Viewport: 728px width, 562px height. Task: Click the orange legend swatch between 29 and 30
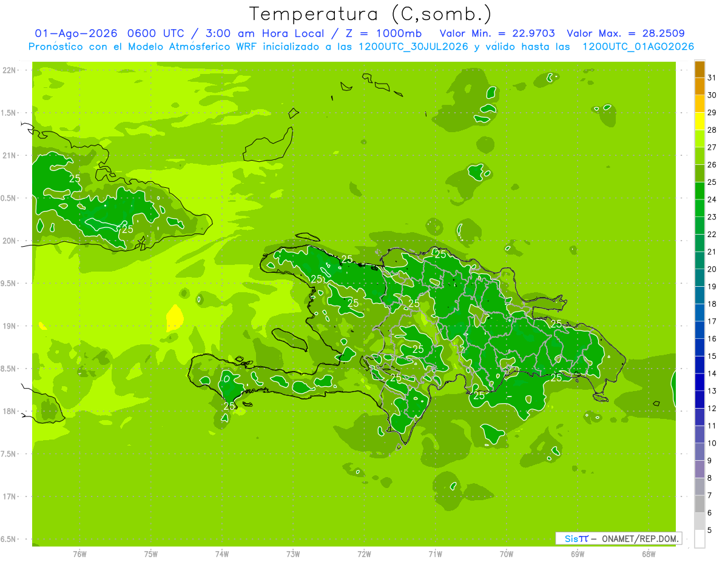pyautogui.click(x=699, y=104)
